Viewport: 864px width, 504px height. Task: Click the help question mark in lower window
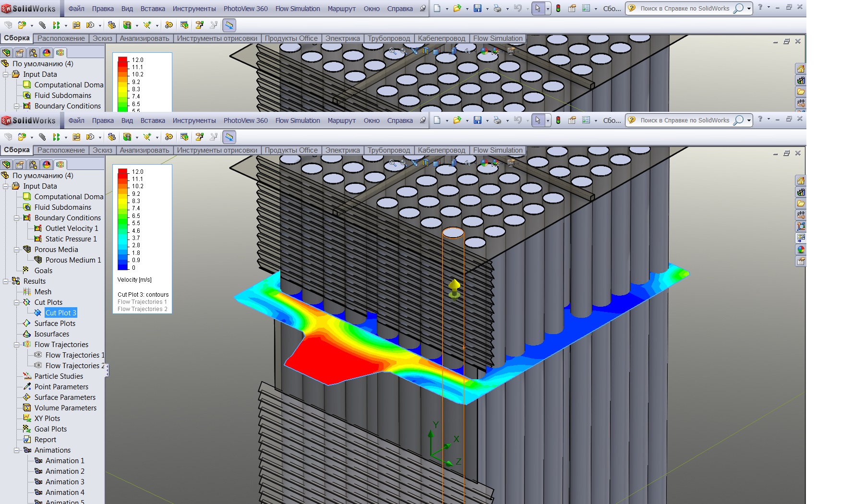tap(760, 119)
